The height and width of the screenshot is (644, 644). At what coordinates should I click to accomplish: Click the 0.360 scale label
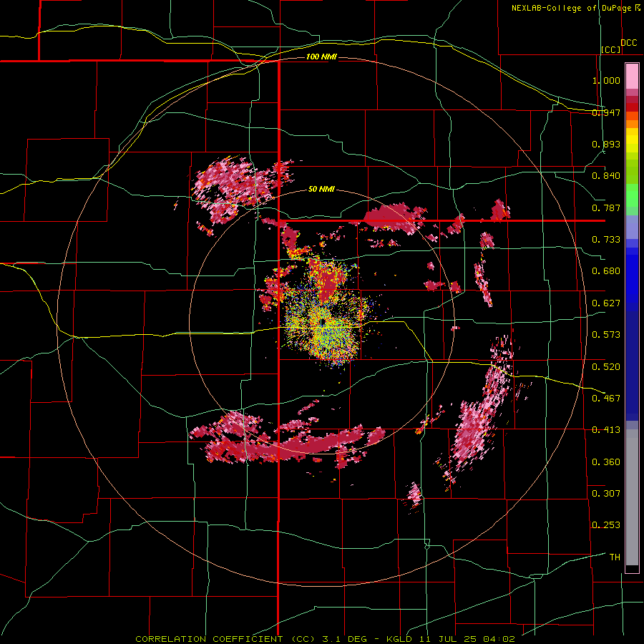pyautogui.click(x=606, y=462)
